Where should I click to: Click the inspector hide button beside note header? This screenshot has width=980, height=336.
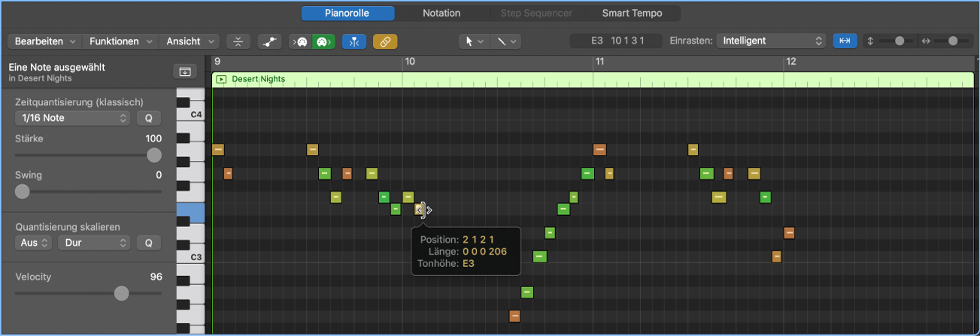coord(184,71)
